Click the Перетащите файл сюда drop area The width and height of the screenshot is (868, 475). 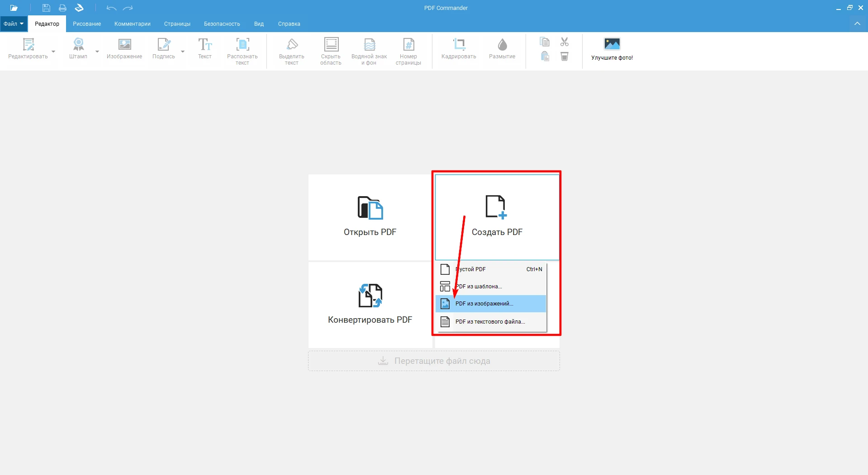pos(434,361)
